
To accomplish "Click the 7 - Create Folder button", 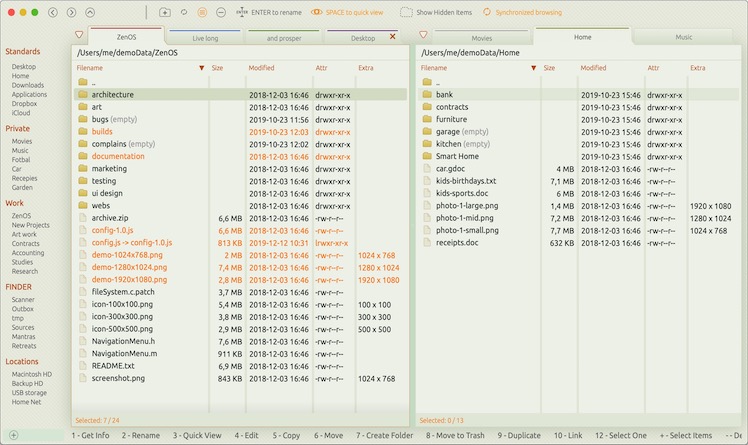I will 384,435.
